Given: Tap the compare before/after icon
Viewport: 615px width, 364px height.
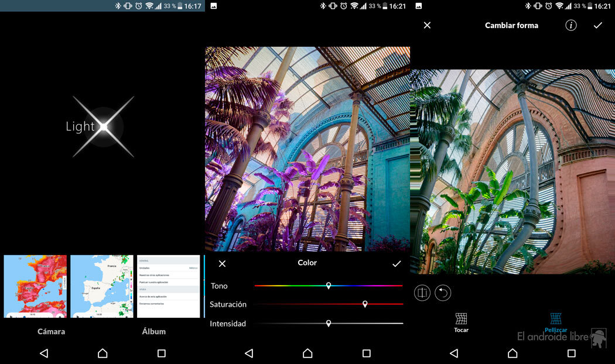Looking at the screenshot, I should (422, 293).
